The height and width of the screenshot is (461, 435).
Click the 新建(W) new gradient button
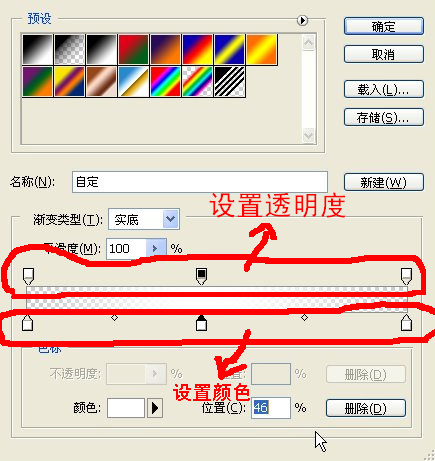(384, 182)
